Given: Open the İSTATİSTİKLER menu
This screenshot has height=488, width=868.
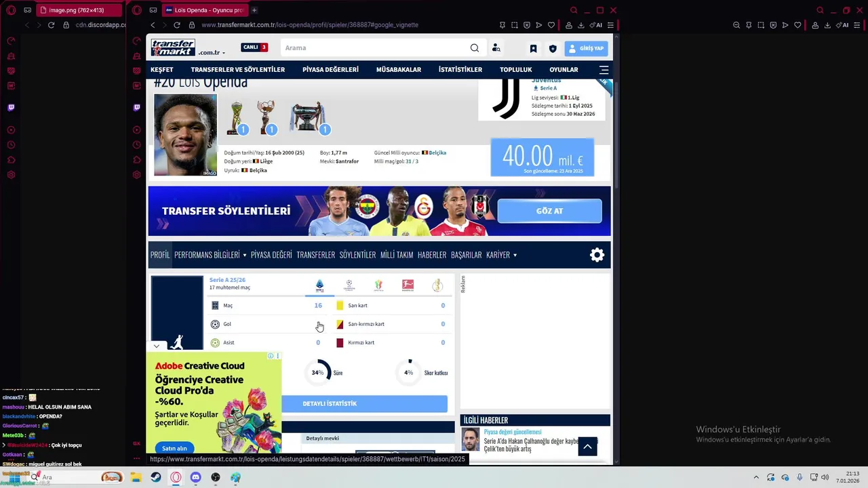Looking at the screenshot, I should (460, 70).
